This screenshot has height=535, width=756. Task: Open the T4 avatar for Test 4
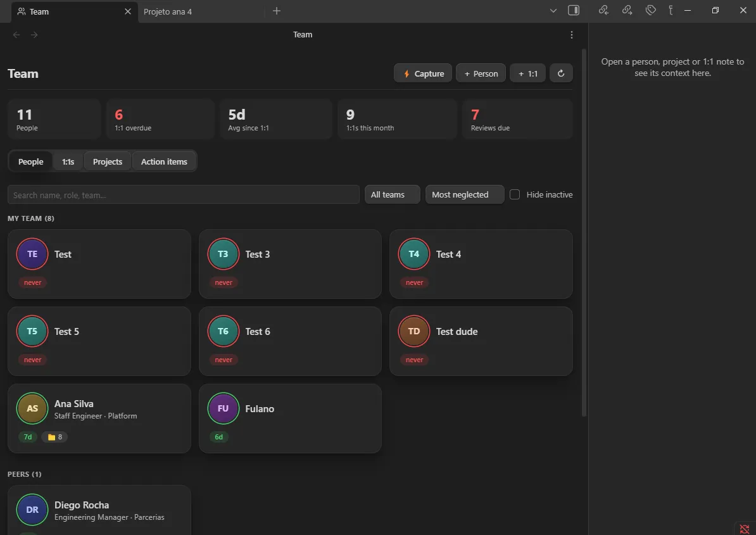[x=414, y=254]
